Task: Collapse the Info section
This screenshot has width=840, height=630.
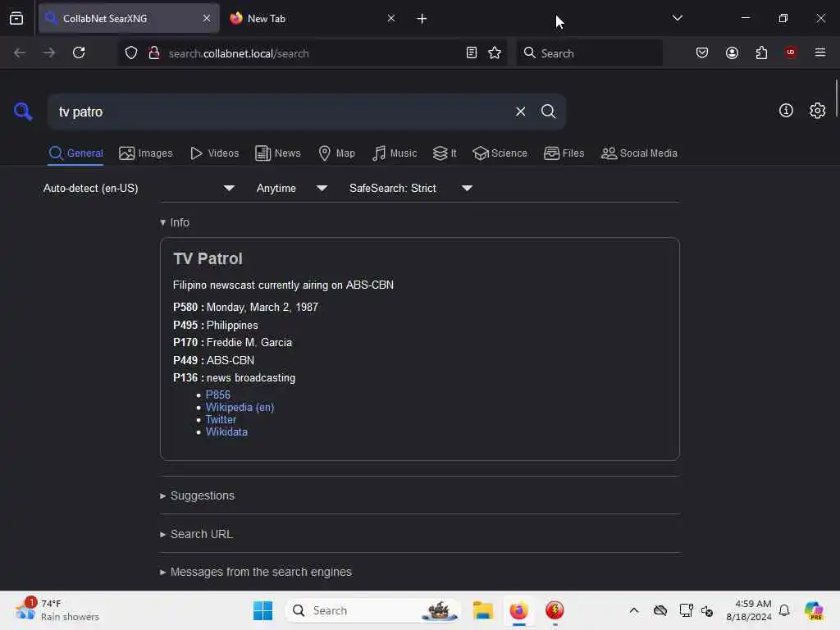Action: 175,222
